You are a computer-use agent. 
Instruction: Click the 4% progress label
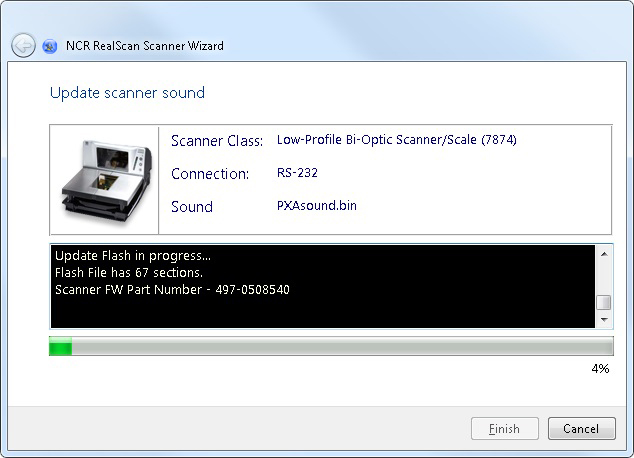click(x=600, y=368)
